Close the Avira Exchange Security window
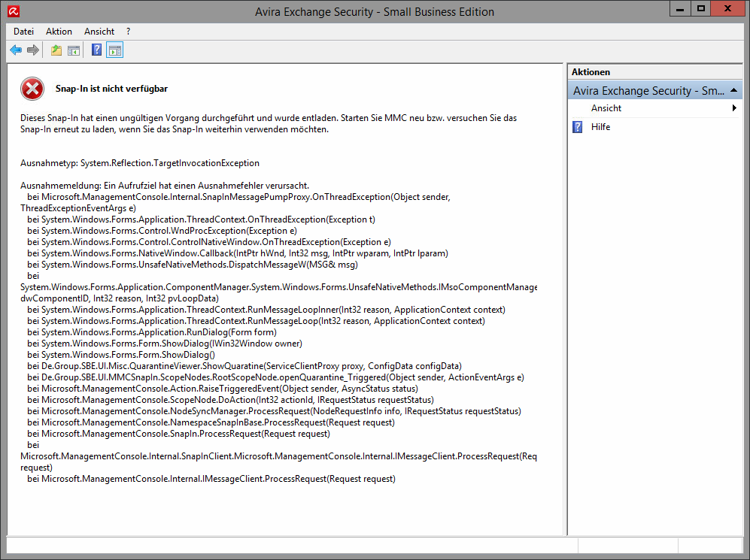The width and height of the screenshot is (750, 560). pyautogui.click(x=727, y=9)
